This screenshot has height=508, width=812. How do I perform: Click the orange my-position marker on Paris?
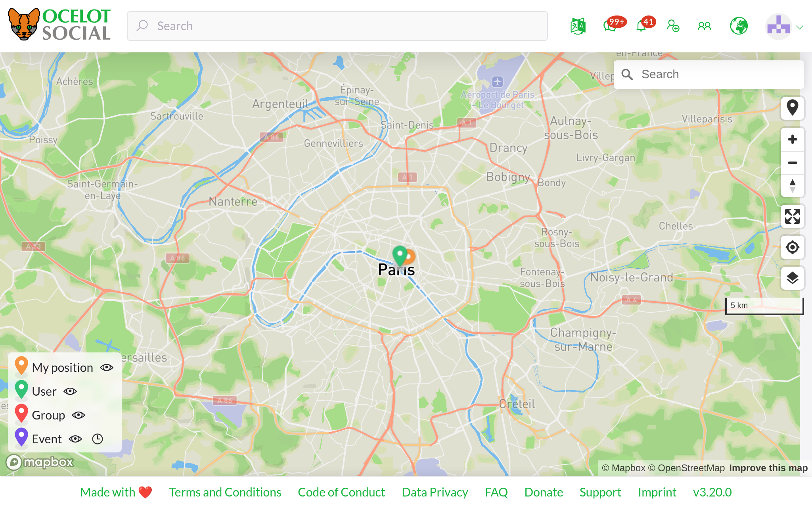point(411,257)
